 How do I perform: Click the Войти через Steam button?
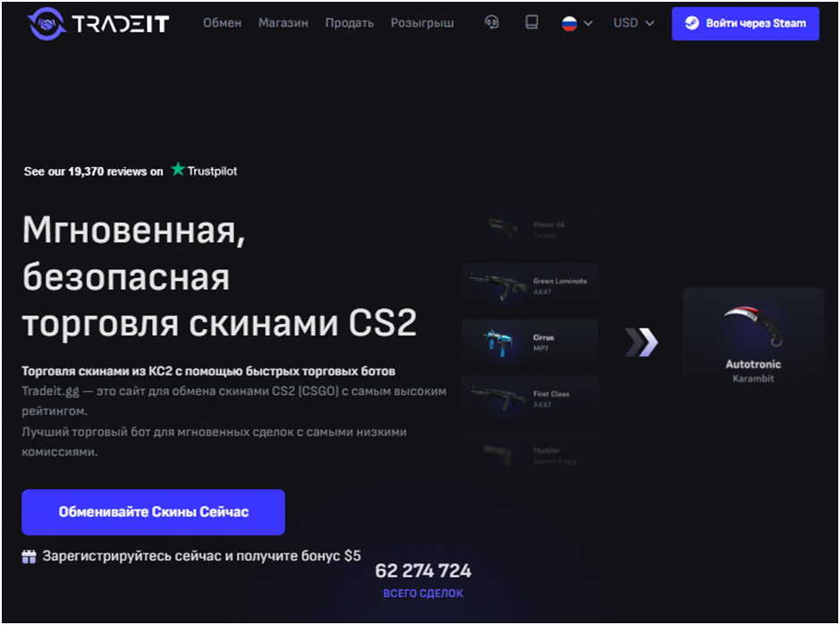click(x=745, y=23)
